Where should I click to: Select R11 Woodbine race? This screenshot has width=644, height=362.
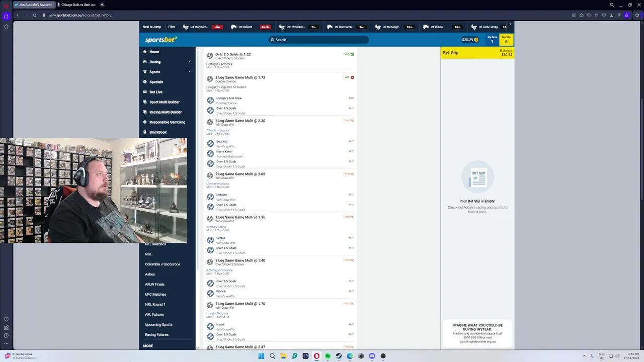[x=298, y=27]
